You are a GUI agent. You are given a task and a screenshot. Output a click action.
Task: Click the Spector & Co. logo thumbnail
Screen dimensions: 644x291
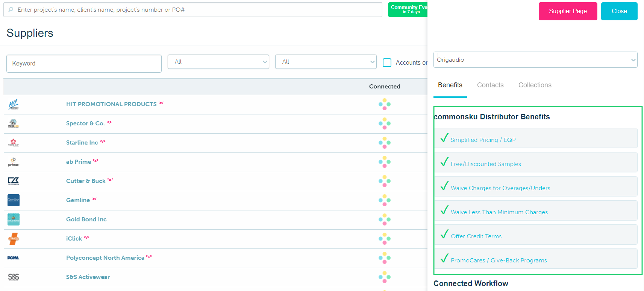(x=14, y=123)
